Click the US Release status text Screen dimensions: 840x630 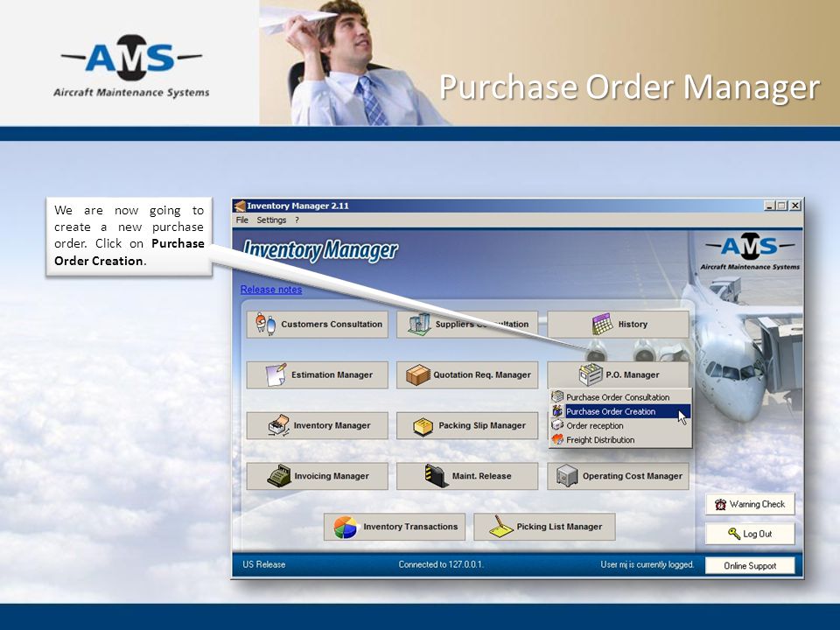coord(263,564)
